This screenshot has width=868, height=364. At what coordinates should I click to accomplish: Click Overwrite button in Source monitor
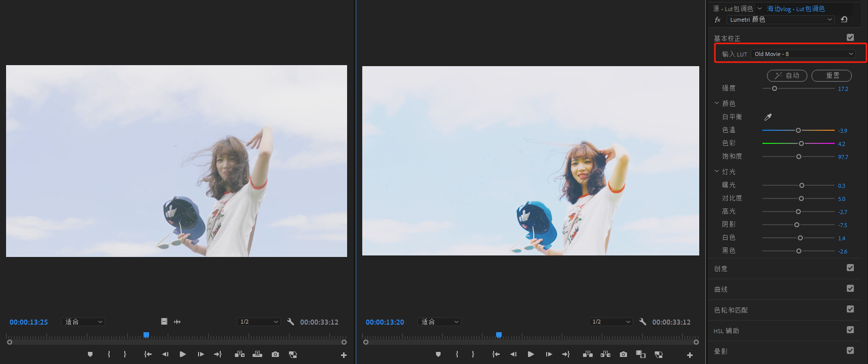(x=257, y=354)
